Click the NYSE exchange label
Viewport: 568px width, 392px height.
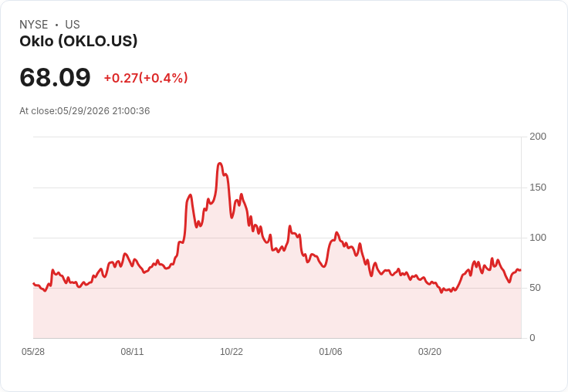(34, 25)
